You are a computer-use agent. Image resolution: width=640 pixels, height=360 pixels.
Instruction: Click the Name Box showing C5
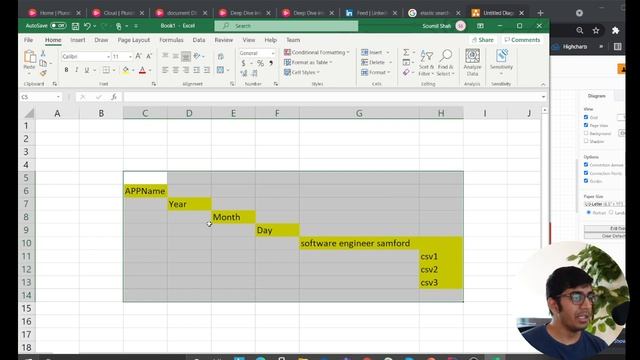[40, 97]
